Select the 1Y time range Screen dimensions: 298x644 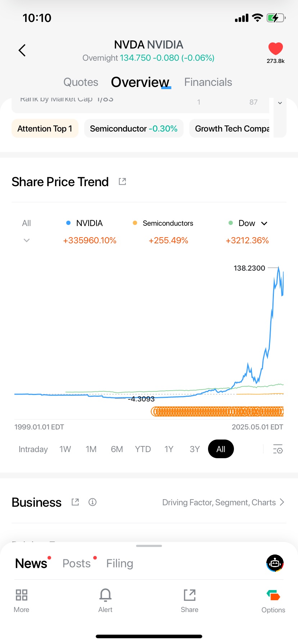coord(169,449)
